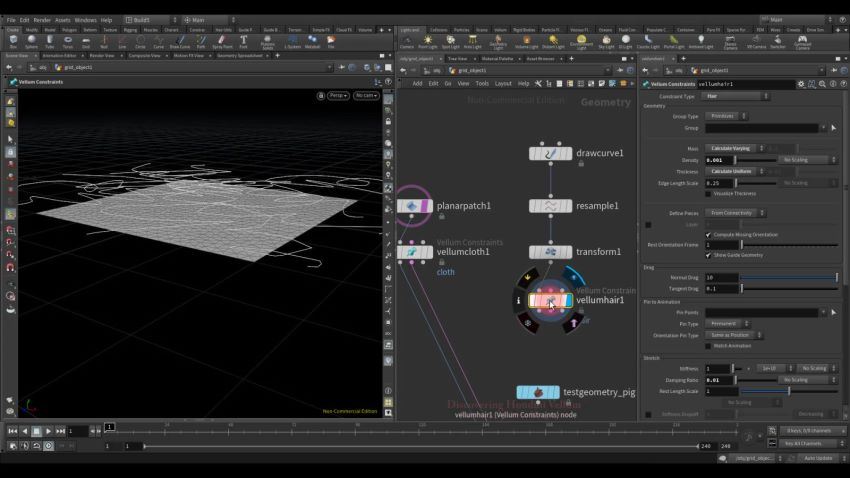Add a Gamepad Camera from shelf
Image resolution: width=850 pixels, height=478 pixels.
[x=802, y=42]
